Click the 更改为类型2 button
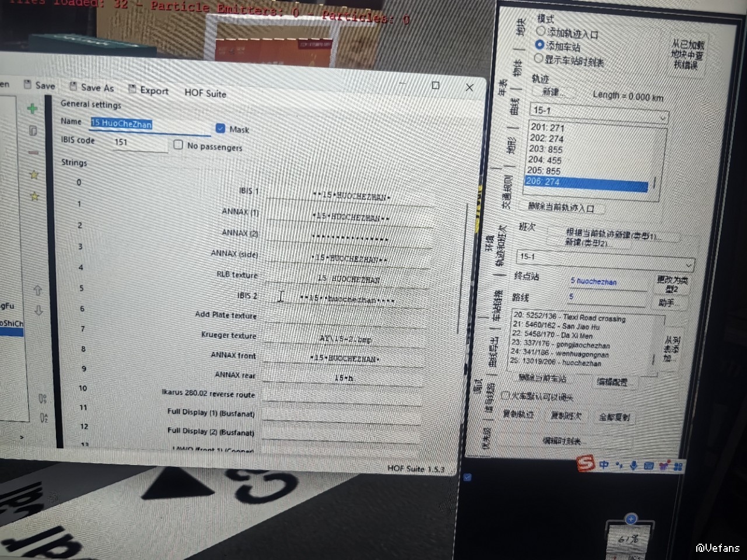This screenshot has width=747, height=560. click(x=672, y=285)
